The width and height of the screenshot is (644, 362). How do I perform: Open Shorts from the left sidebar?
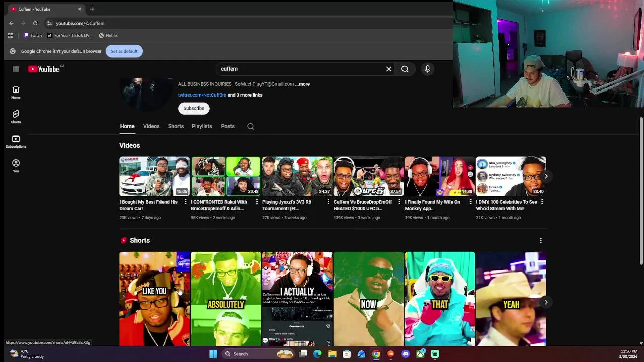[16, 117]
